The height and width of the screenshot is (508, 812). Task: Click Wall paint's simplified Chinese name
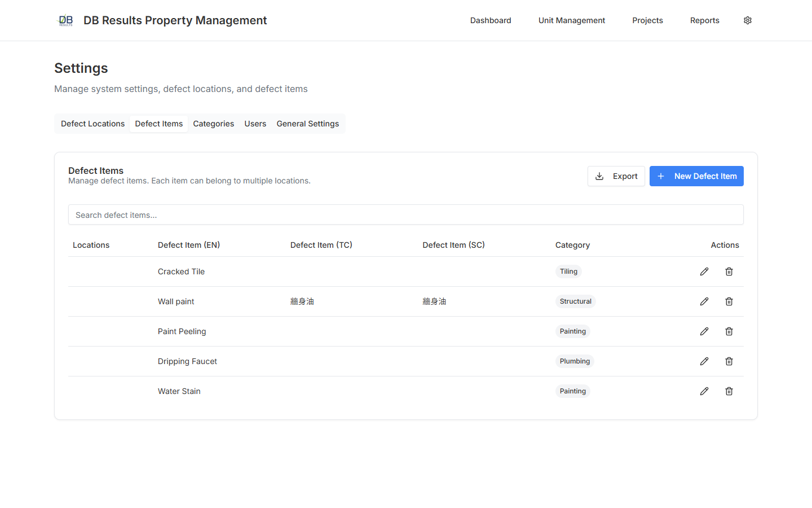click(434, 301)
